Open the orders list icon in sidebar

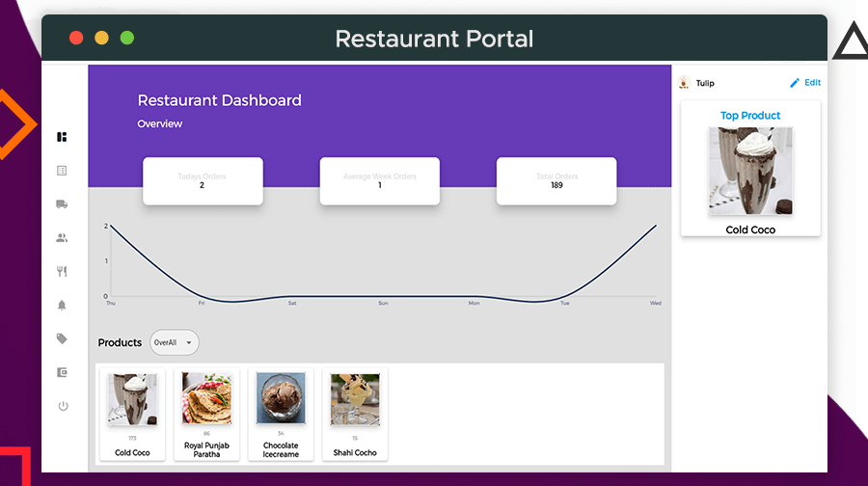[62, 171]
